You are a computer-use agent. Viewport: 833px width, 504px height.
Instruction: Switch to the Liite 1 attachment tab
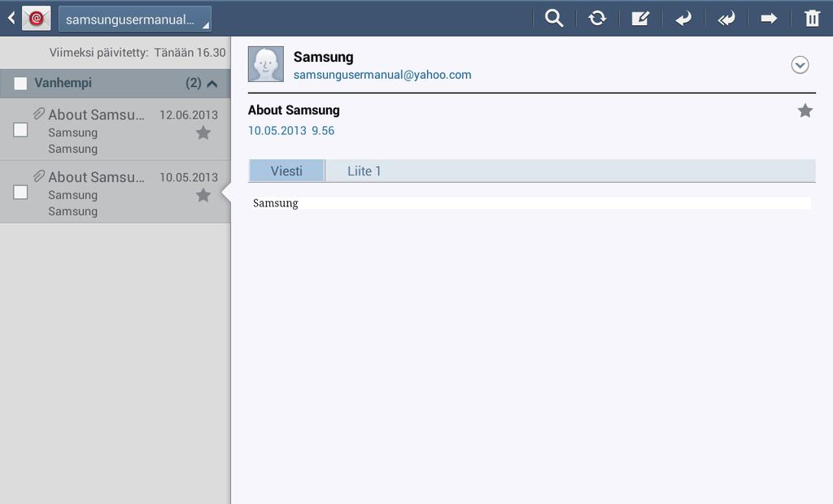(x=364, y=171)
